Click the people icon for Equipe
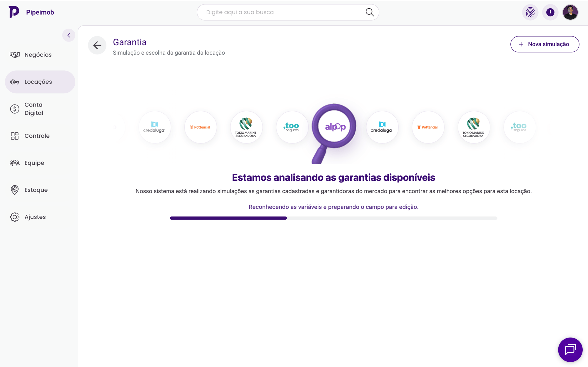The image size is (588, 367). (x=15, y=163)
